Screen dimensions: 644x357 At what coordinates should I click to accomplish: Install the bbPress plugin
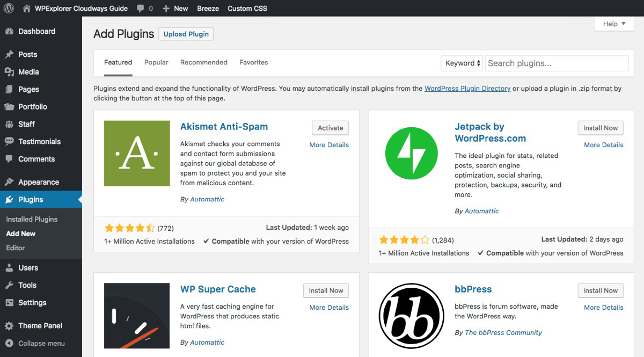601,290
